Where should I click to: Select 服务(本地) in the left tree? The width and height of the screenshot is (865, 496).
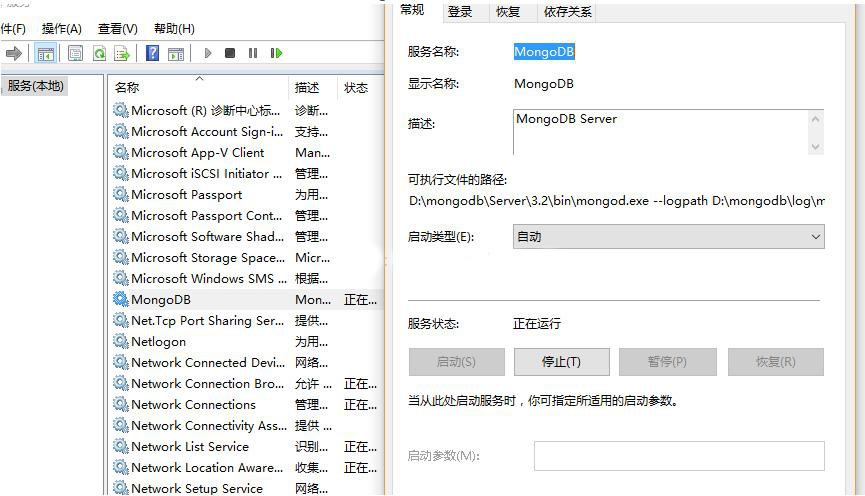[35, 86]
